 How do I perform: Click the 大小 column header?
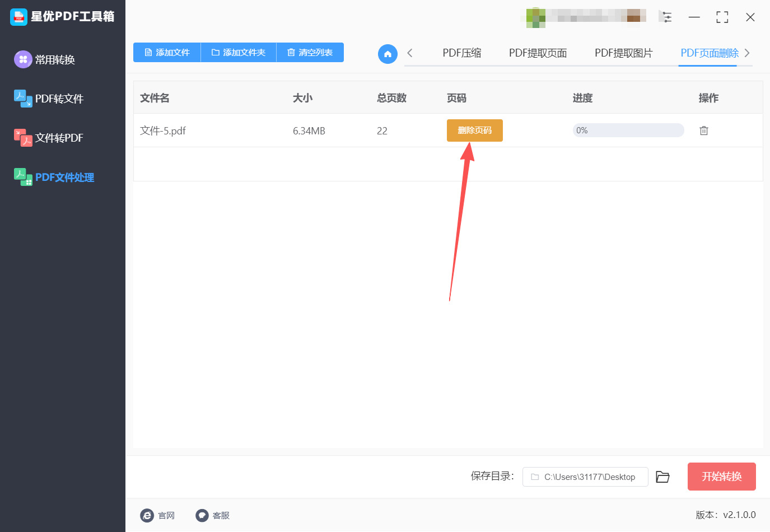coord(302,98)
